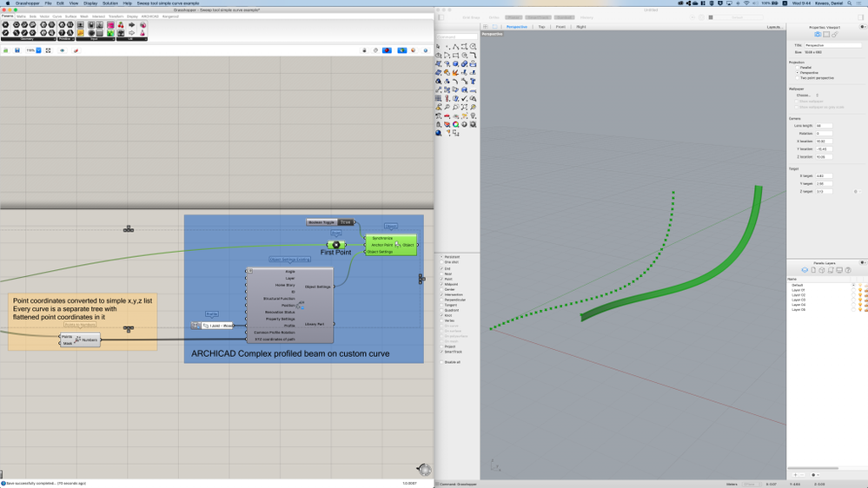This screenshot has height=488, width=868.
Task: Toggle the eye preview icon in the canvas toolbar
Action: coord(62,50)
